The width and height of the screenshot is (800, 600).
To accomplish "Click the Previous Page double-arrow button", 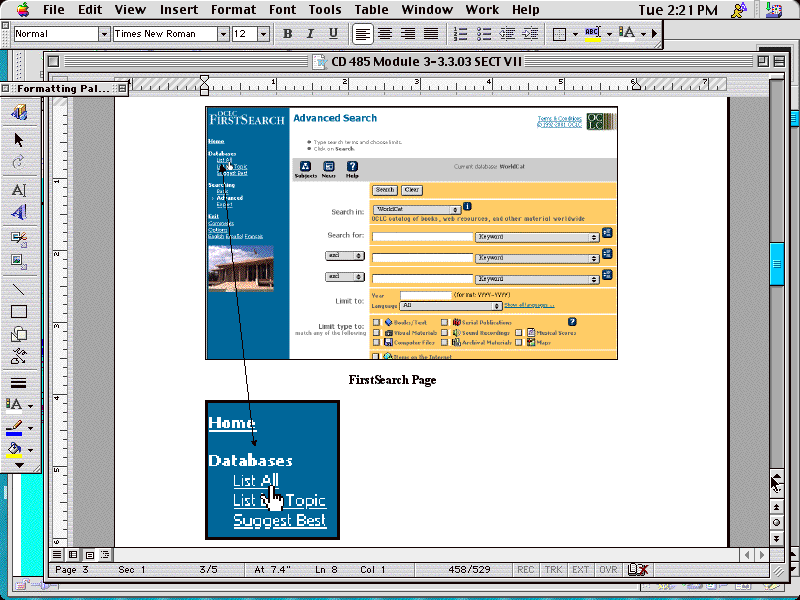I will click(x=776, y=507).
